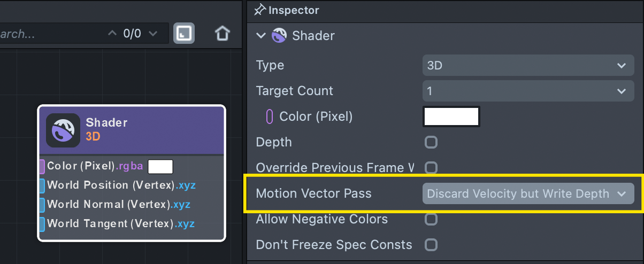Click the World Normal (Vertex) input port
This screenshot has height=264, width=644.
pyautogui.click(x=42, y=205)
